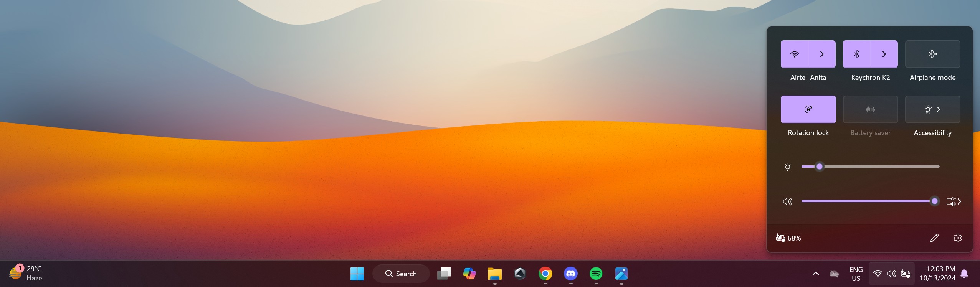
Task: Open calendar via clock 12:03 PM
Action: pos(937,274)
